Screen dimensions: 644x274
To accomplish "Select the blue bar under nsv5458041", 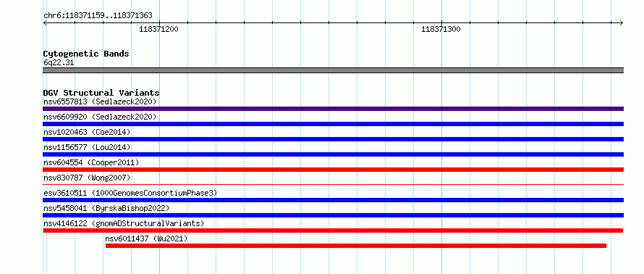I will [333, 215].
